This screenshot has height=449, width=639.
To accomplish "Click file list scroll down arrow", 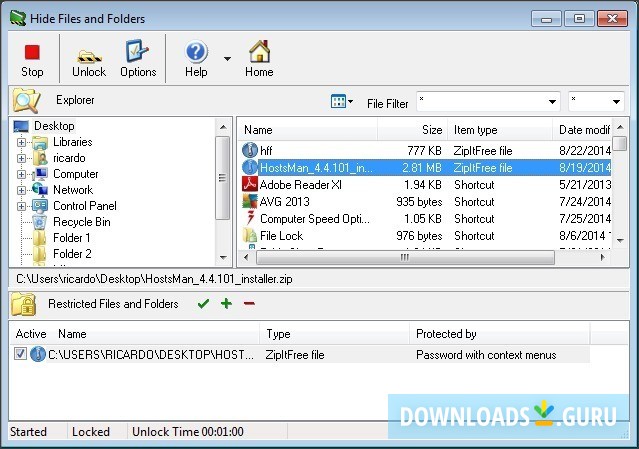I will pyautogui.click(x=620, y=240).
